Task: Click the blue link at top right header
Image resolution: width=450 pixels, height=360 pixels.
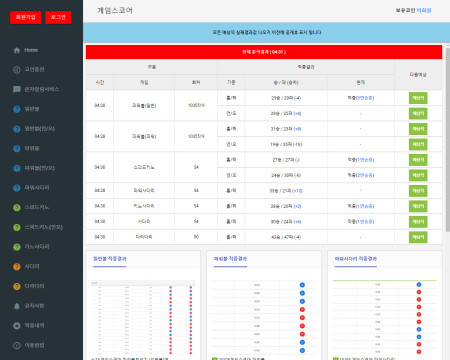Action: 424,10
